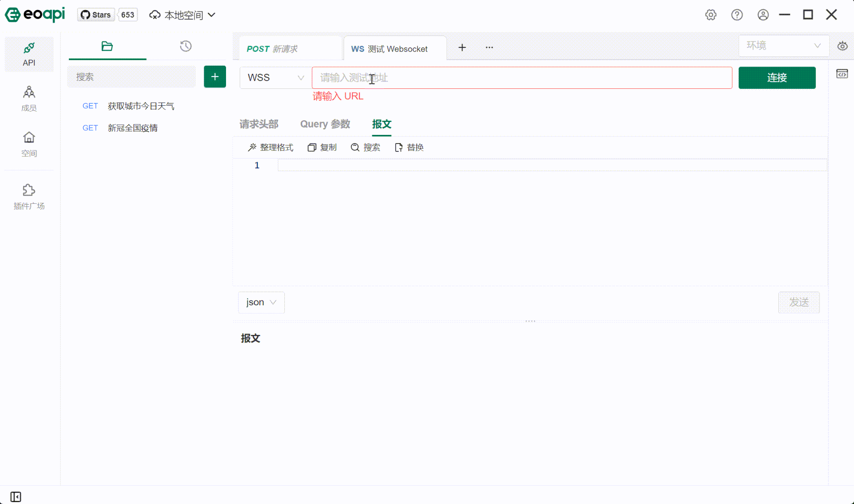854x504 pixels.
Task: Copy message body with 复制
Action: [x=322, y=147]
